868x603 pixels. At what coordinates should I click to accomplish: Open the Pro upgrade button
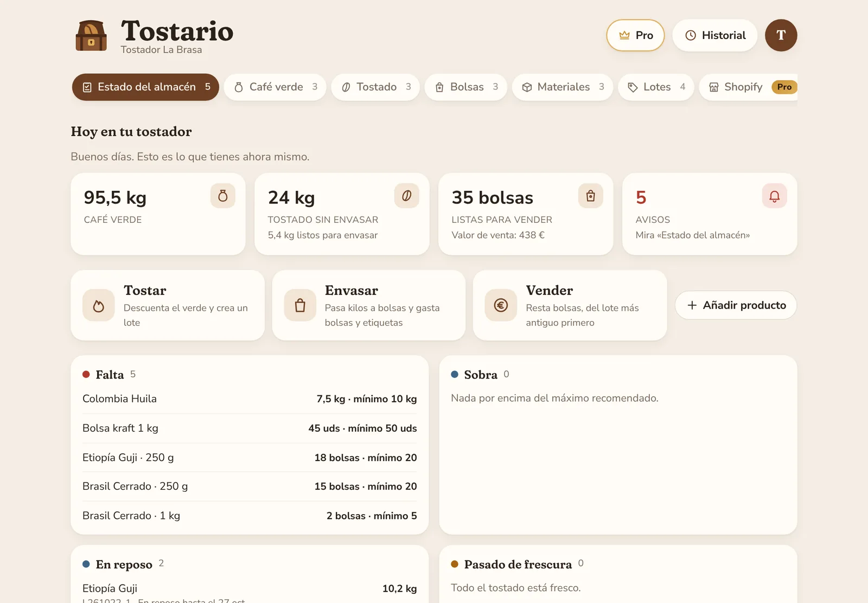tap(635, 35)
